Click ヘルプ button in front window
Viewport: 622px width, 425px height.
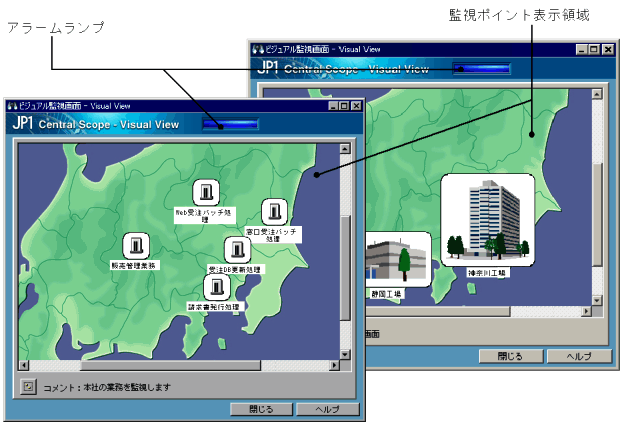(328, 409)
